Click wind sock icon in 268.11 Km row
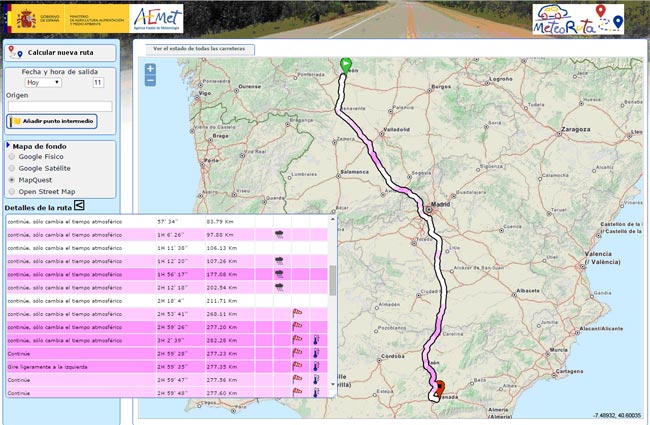650x425 pixels. pos(297,313)
